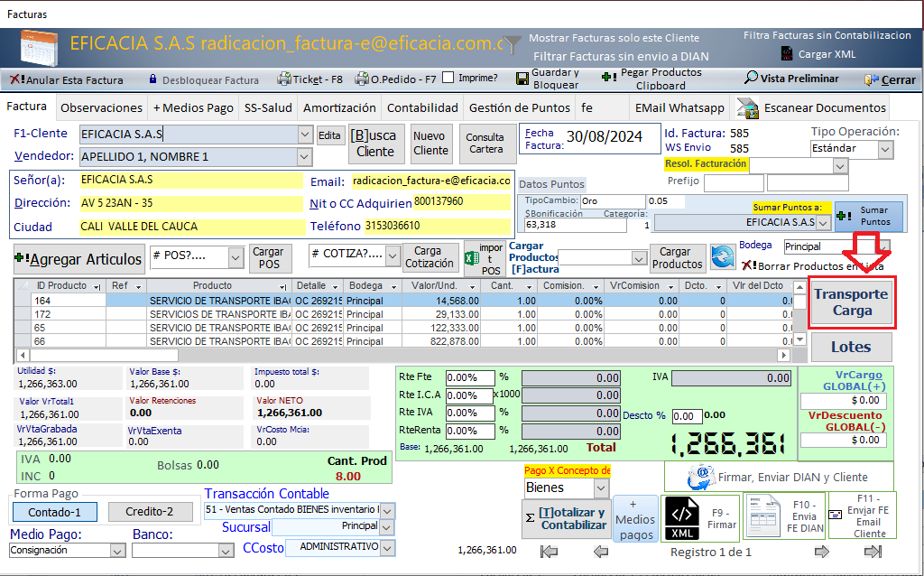Screen dimensions: 924x576
Task: Click the Guardar y Bloquear floppy disk icon
Action: tap(522, 79)
